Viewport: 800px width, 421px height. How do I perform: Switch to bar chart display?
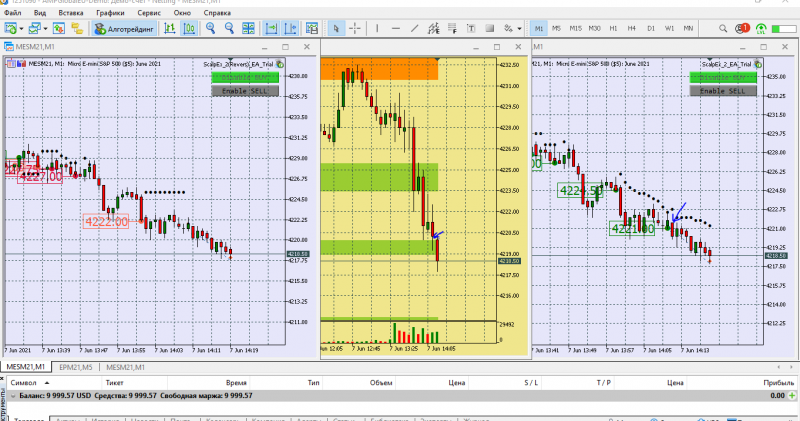tap(169, 29)
